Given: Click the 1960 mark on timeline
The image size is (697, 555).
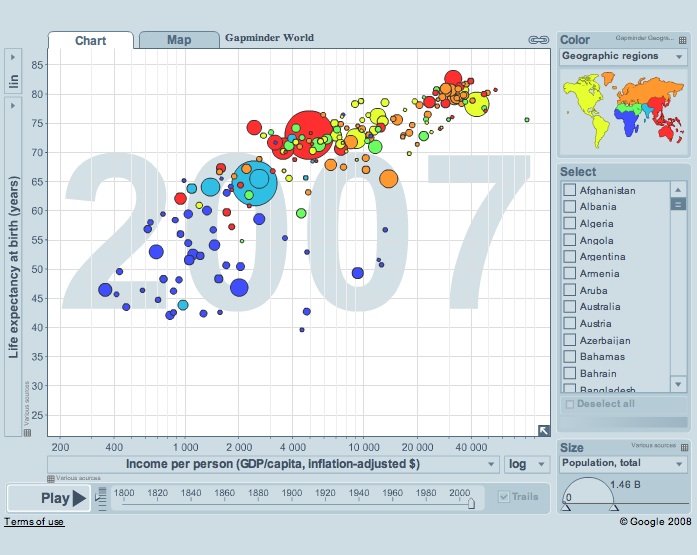Looking at the screenshot, I should click(x=393, y=493).
